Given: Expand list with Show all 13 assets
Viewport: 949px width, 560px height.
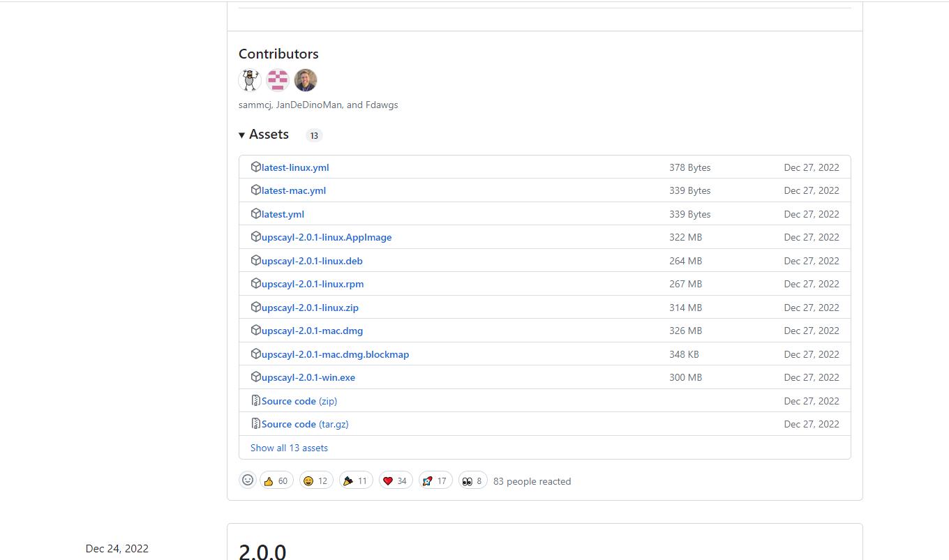Looking at the screenshot, I should tap(289, 448).
